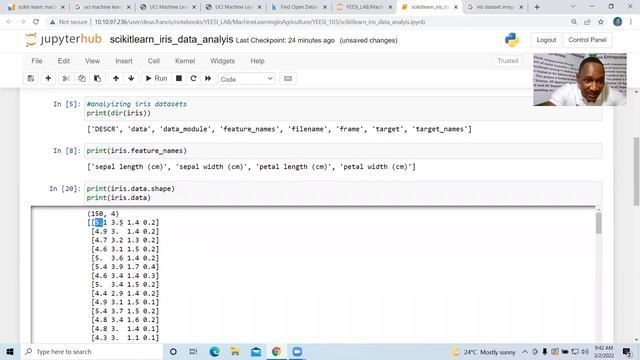Open Task View on taskbar
The height and width of the screenshot is (360, 640).
pyautogui.click(x=193, y=351)
